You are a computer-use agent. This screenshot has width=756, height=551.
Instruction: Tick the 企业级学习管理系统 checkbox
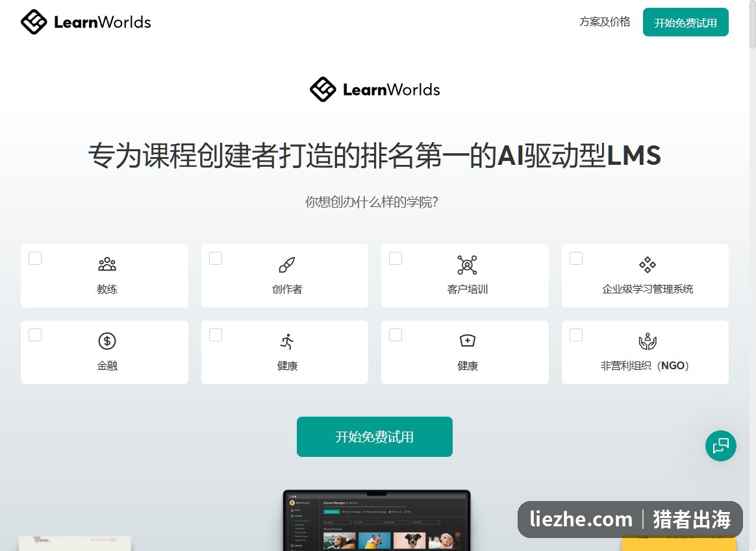(x=576, y=258)
